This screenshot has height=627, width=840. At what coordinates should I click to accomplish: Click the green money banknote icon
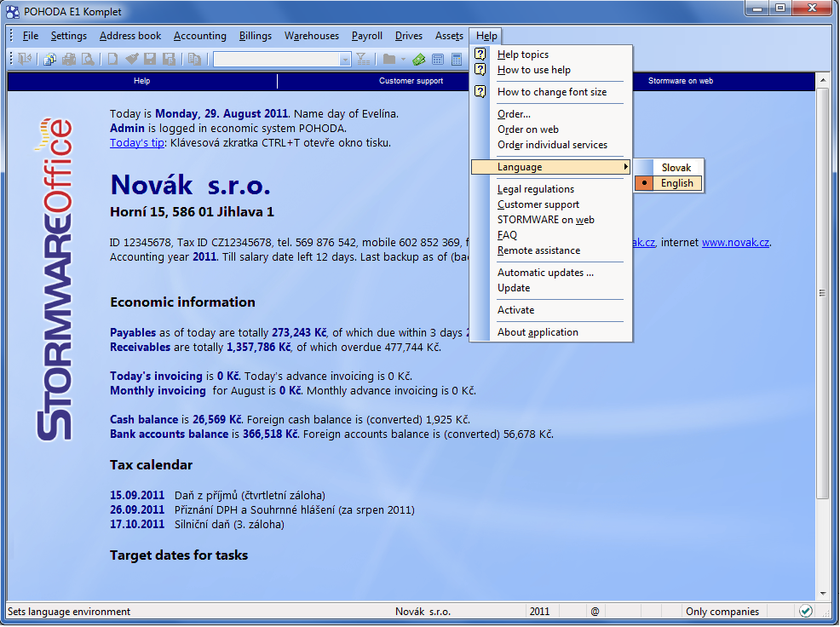point(419,59)
